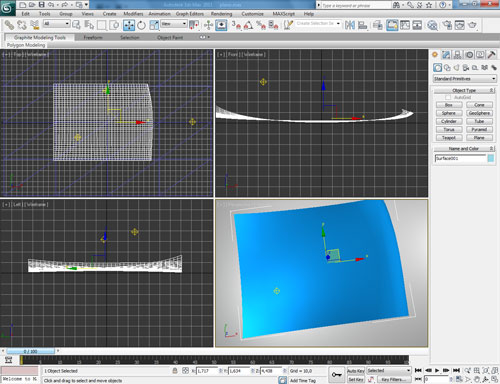Choose the Rectangular Selection Region tool
This screenshot has height=384, width=500.
click(x=102, y=25)
